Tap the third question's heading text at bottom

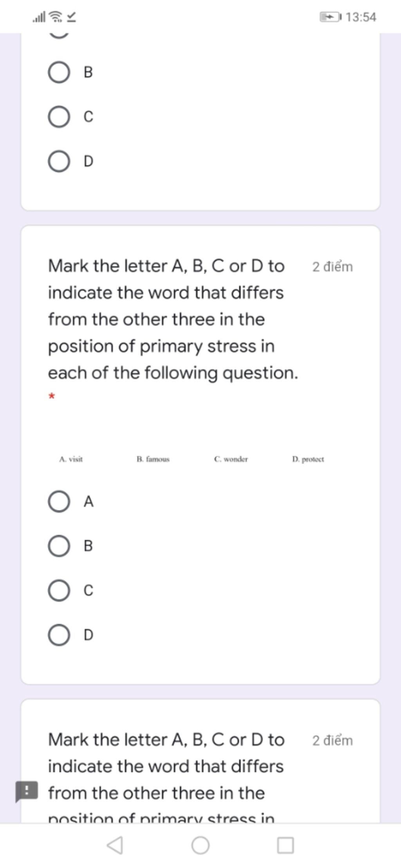pos(166,779)
